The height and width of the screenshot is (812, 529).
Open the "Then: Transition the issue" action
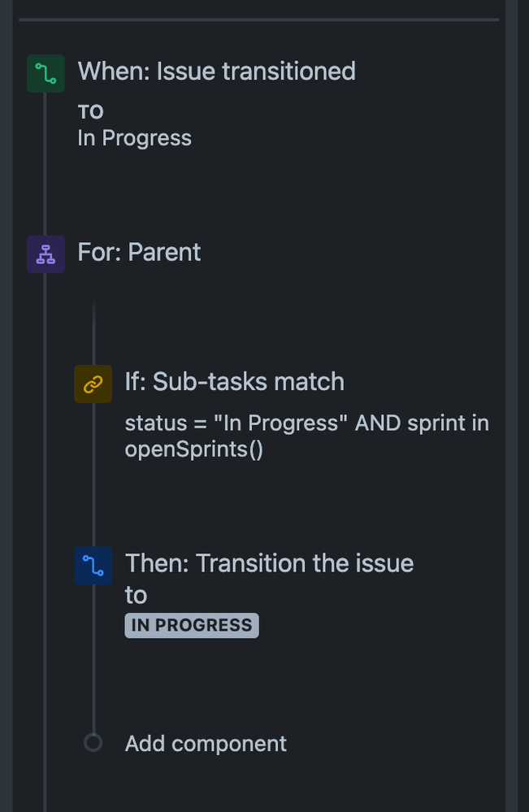point(269,563)
